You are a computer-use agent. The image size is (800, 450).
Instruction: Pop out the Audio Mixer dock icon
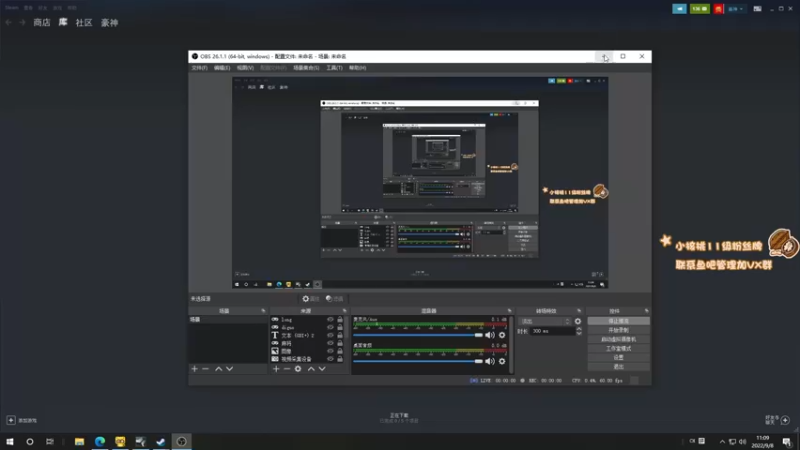[509, 311]
